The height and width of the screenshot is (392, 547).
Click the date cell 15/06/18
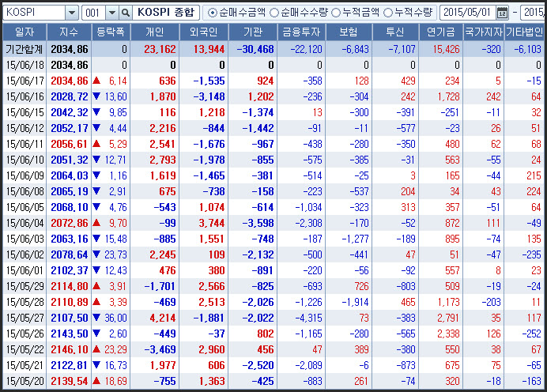click(25, 66)
